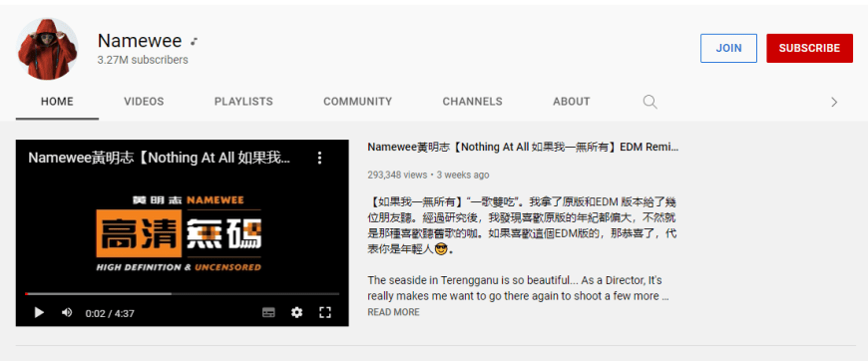Open the Nothing At All EDM Remix title link
Screen dimensions: 868x361
click(x=523, y=147)
